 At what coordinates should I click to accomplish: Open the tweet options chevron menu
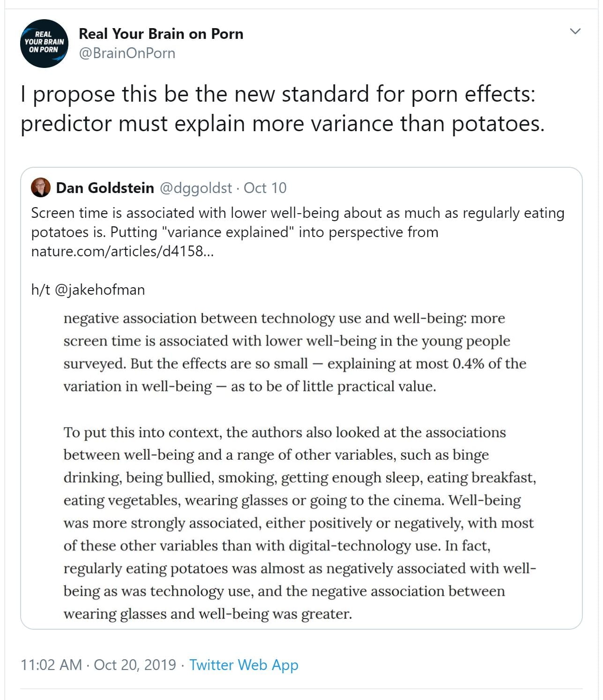[x=575, y=31]
